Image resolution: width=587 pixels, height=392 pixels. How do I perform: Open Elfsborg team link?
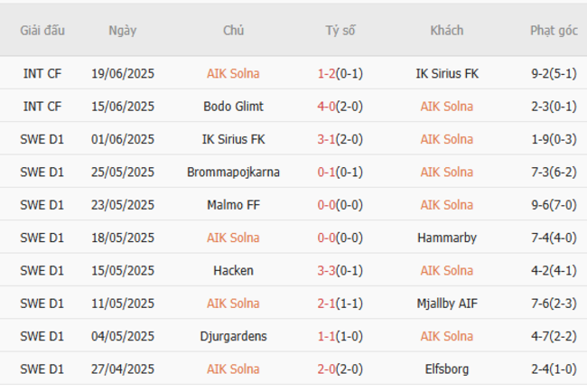coord(446,369)
